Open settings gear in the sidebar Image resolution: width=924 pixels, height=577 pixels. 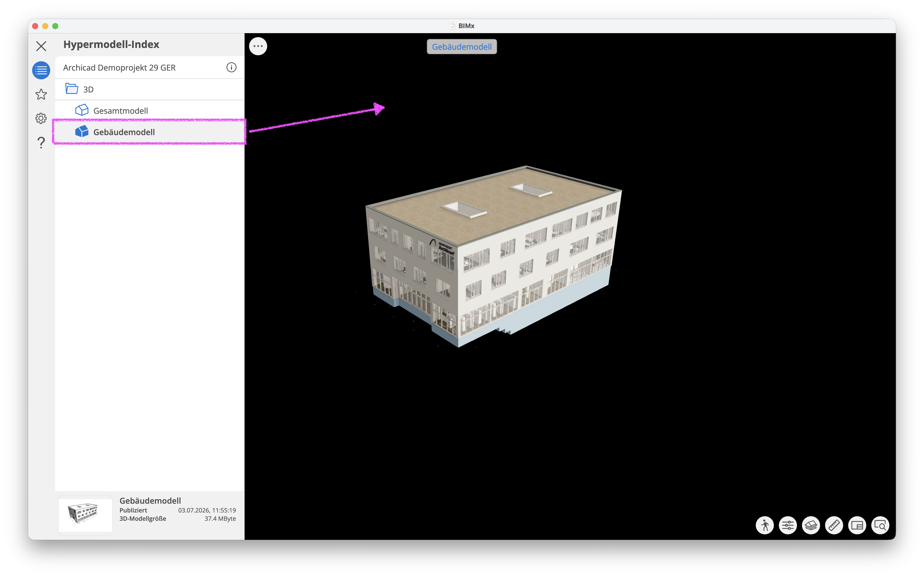pyautogui.click(x=41, y=118)
